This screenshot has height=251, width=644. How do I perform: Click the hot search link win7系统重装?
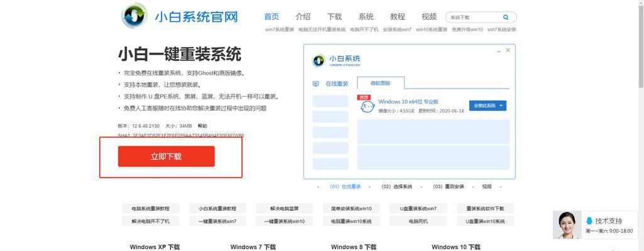(x=280, y=29)
